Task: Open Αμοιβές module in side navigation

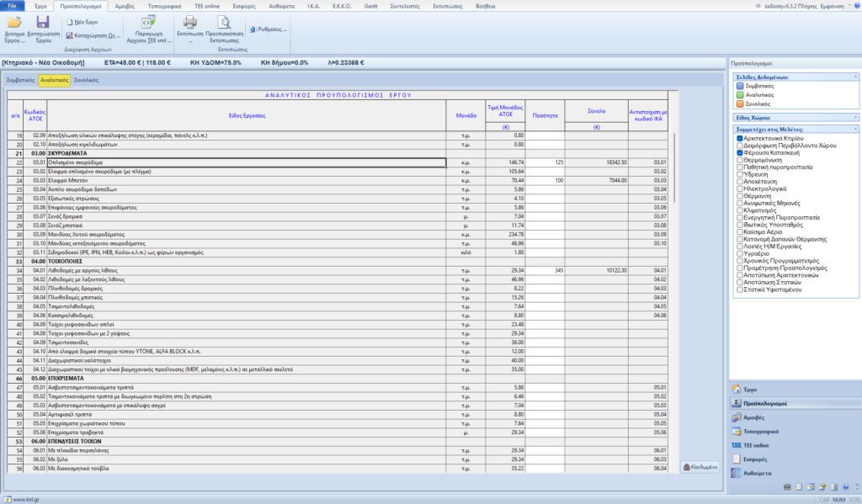Action: pyautogui.click(x=755, y=417)
